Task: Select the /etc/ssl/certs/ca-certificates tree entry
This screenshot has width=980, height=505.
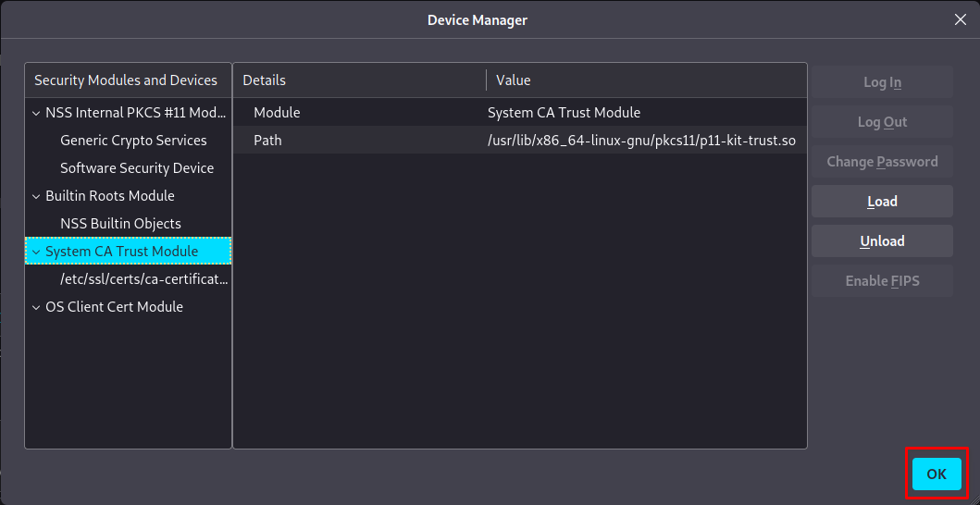Action: [x=143, y=279]
